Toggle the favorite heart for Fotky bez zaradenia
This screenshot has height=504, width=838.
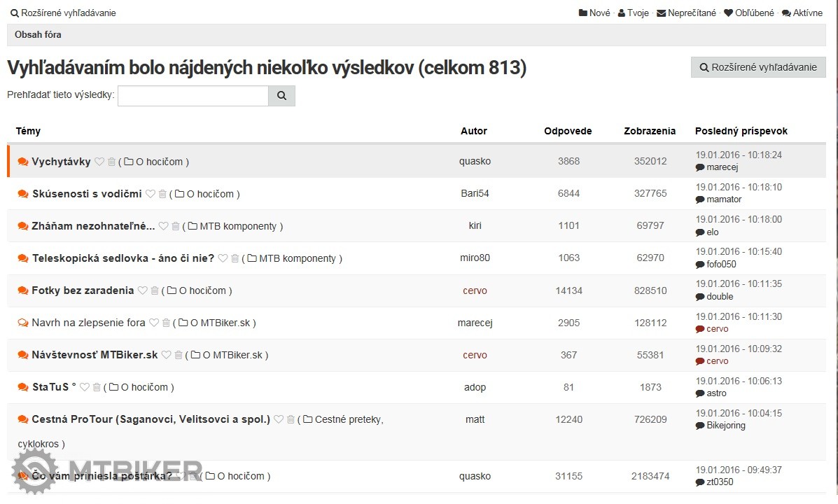coord(142,290)
